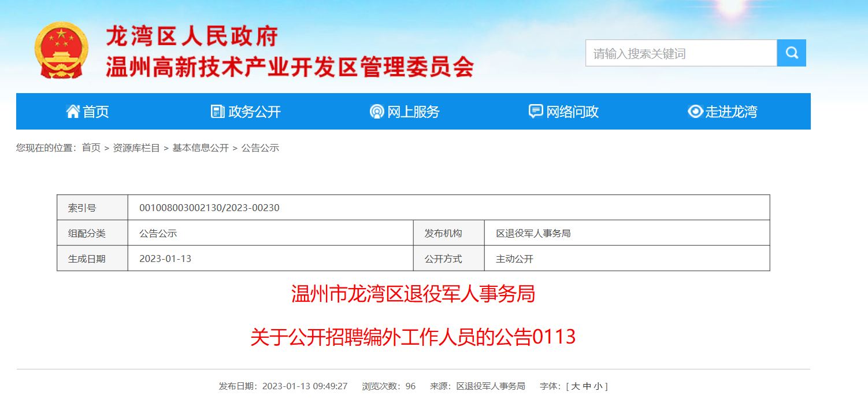868x406 pixels.
Task: Click the 龙湾区人民政府 header title
Action: point(192,36)
